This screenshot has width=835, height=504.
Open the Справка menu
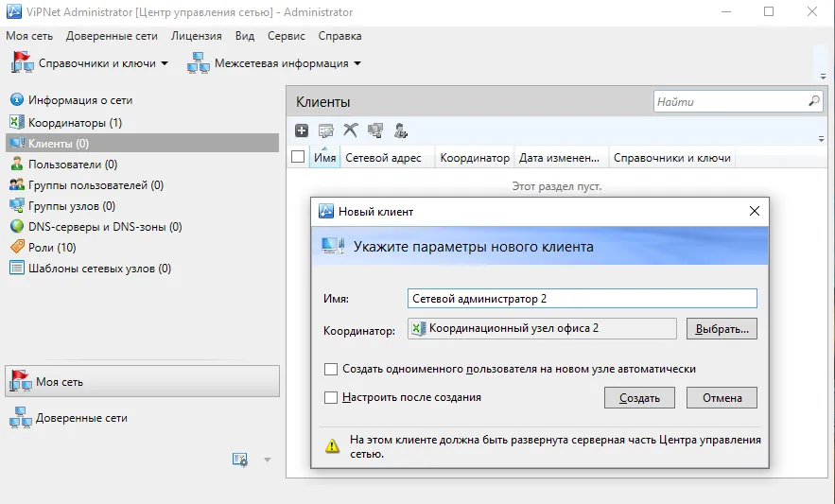[x=339, y=36]
